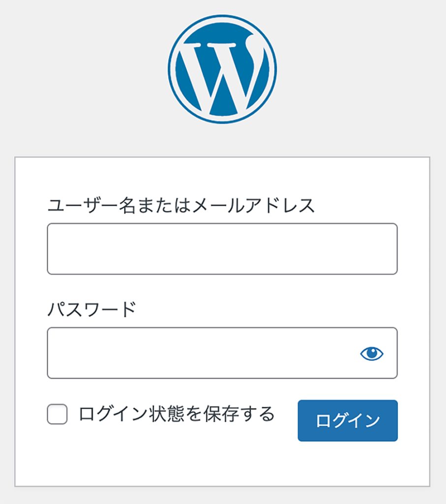Toggle password visibility eye in the password box
446x504 pixels.
click(372, 353)
